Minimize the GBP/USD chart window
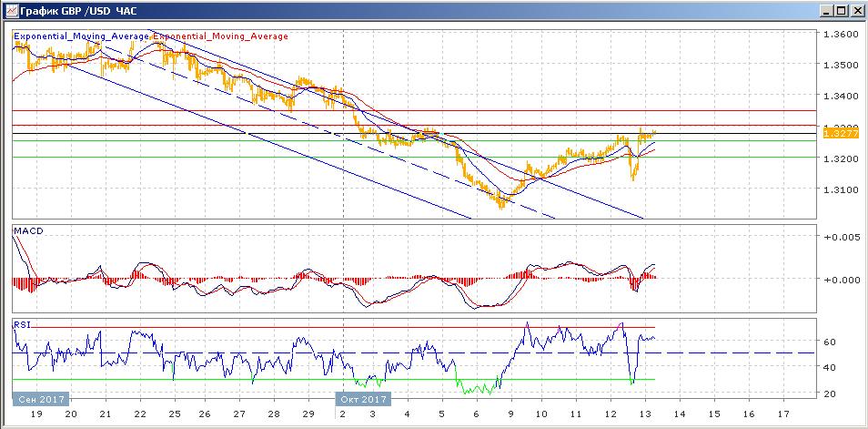The image size is (868, 429). click(825, 10)
